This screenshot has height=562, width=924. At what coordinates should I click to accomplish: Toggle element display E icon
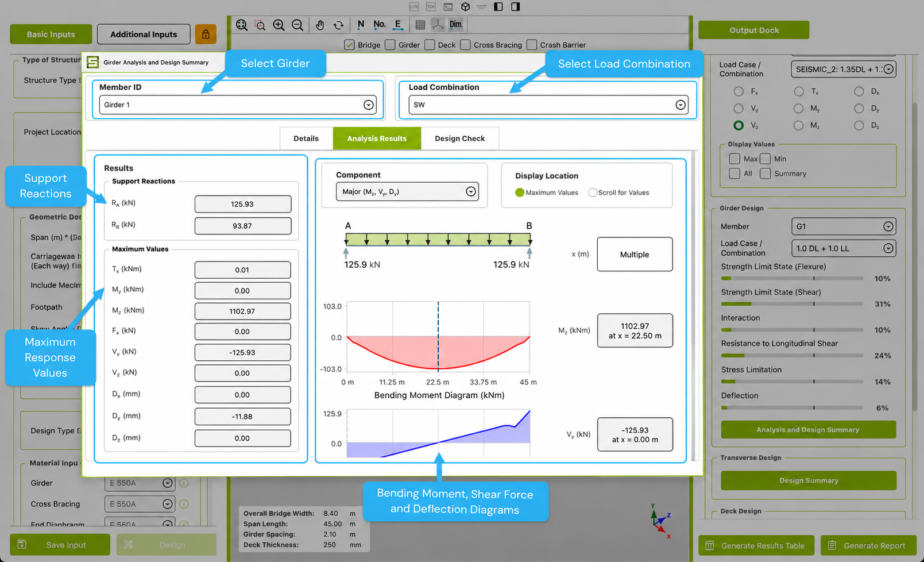pyautogui.click(x=397, y=25)
